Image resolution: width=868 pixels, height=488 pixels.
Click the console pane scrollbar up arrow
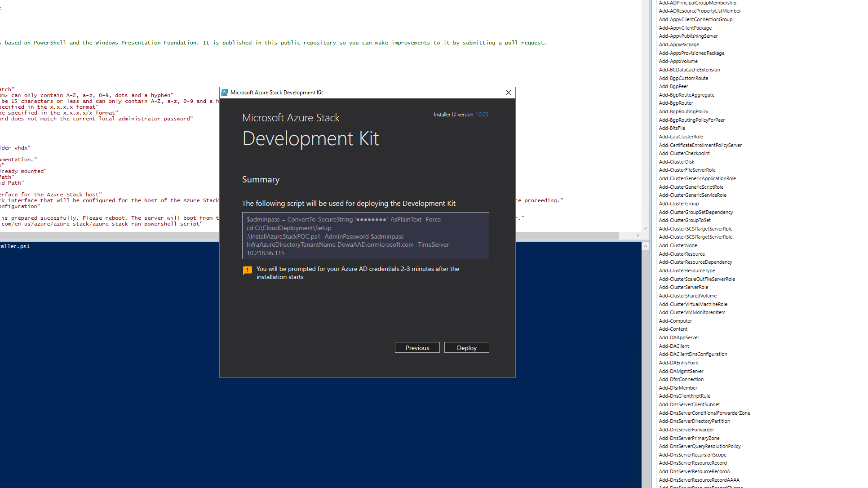645,246
